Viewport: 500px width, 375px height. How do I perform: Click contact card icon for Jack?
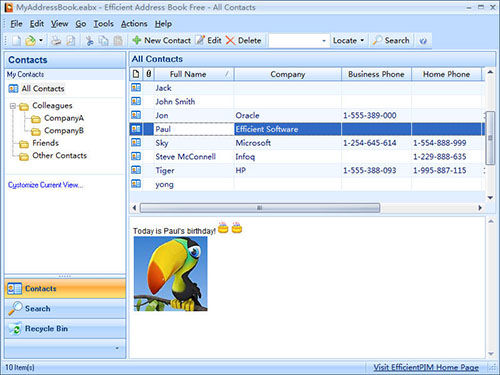tap(136, 88)
